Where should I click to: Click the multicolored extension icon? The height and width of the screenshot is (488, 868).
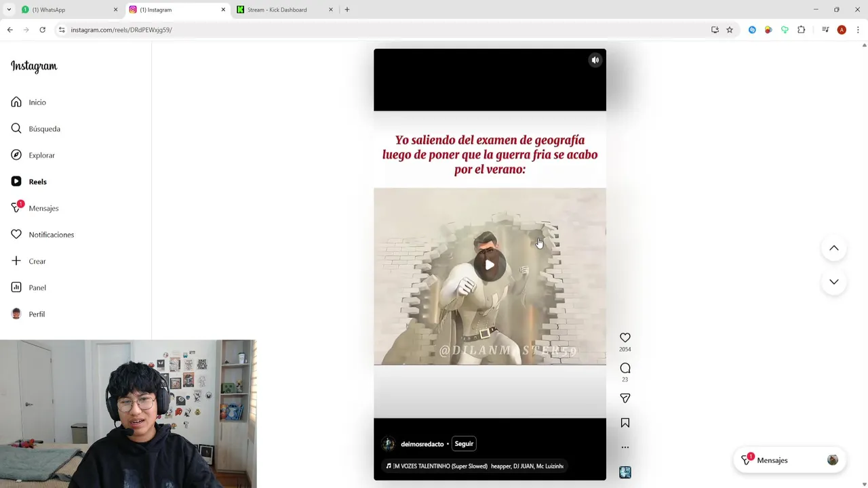click(x=768, y=30)
